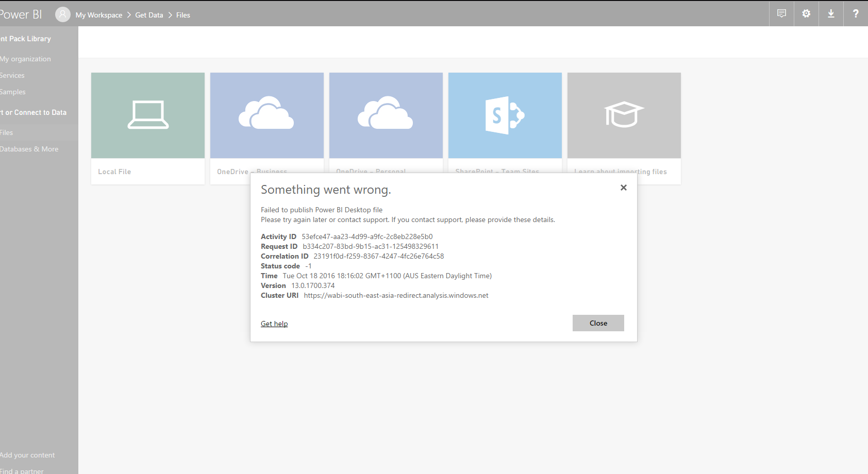Click the Content Pack Library heading

click(25, 39)
